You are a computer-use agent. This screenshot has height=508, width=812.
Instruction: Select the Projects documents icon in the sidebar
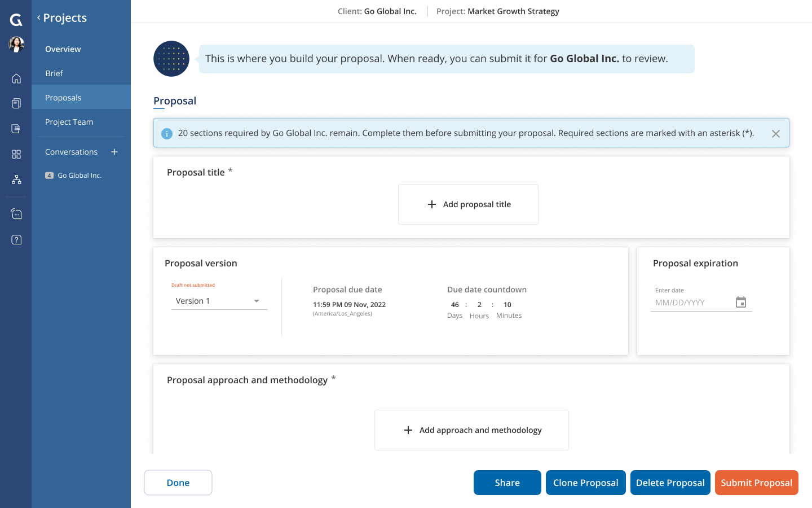coord(16,103)
